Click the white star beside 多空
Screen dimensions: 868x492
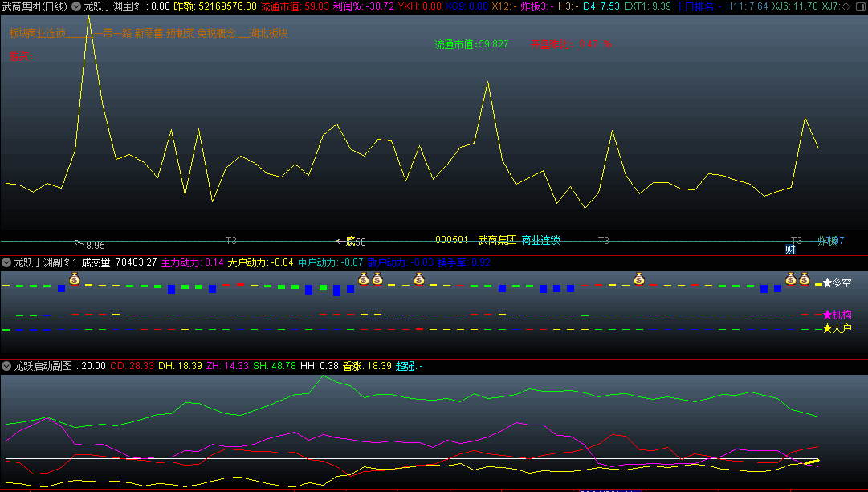tap(827, 283)
